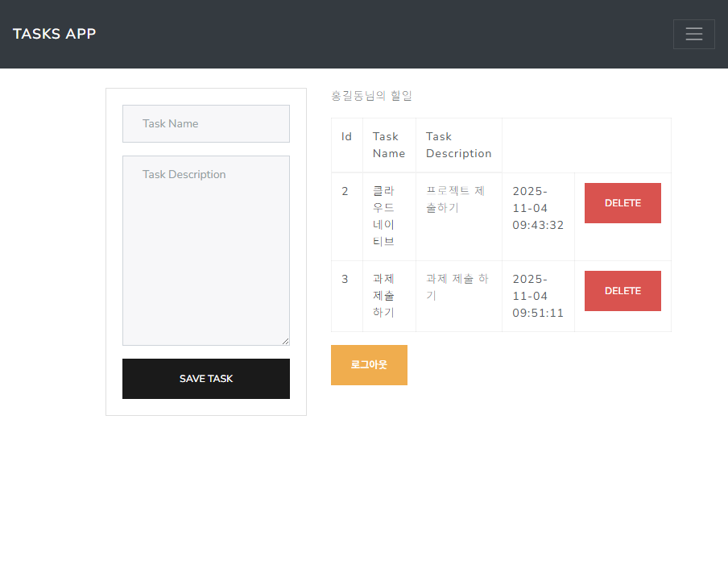Image resolution: width=728 pixels, height=565 pixels.
Task: Click the timestamp 2025-11-04 09:43:32
Action: coord(538,208)
